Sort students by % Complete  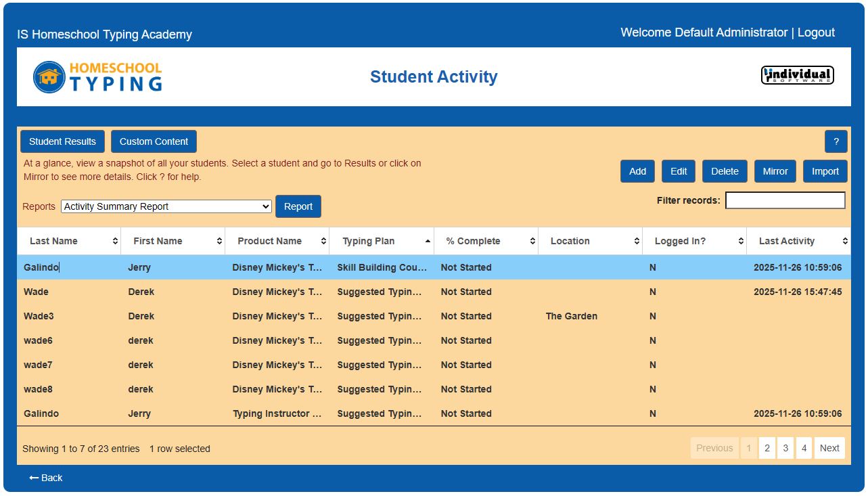click(482, 241)
